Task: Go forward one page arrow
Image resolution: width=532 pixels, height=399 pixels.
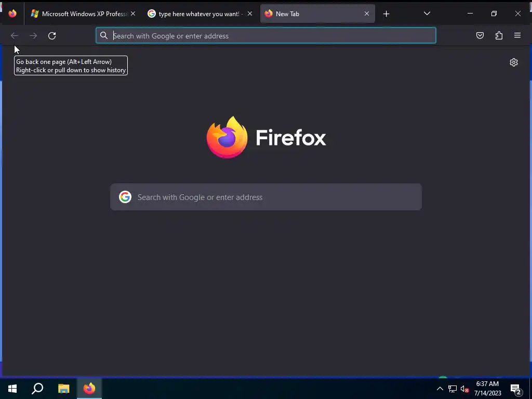Action: click(33, 36)
